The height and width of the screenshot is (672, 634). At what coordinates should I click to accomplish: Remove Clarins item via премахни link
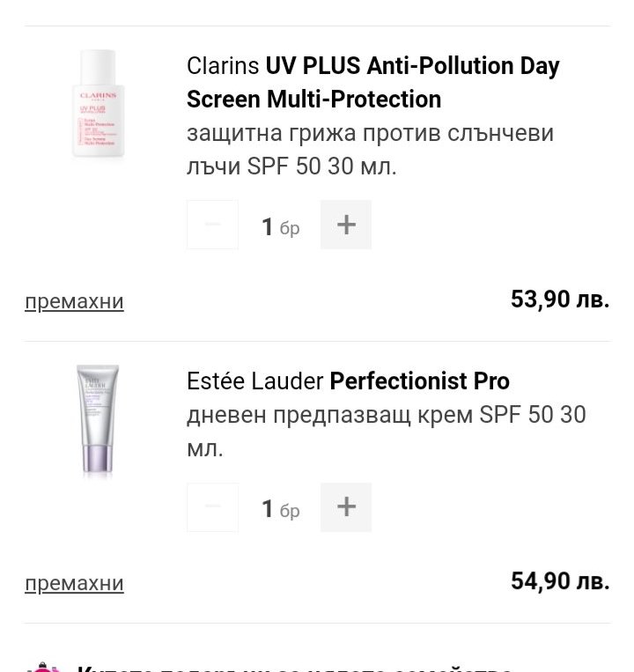pos(74,301)
